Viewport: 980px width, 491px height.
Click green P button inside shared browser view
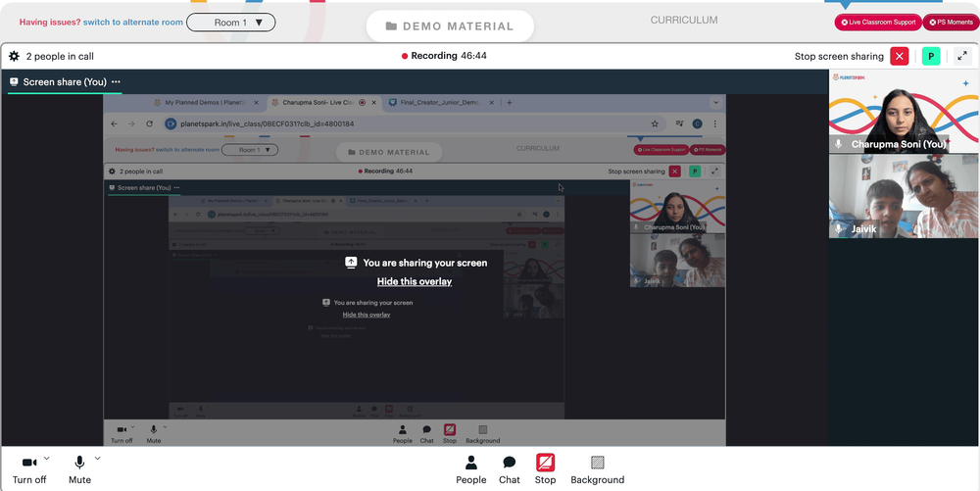(695, 172)
